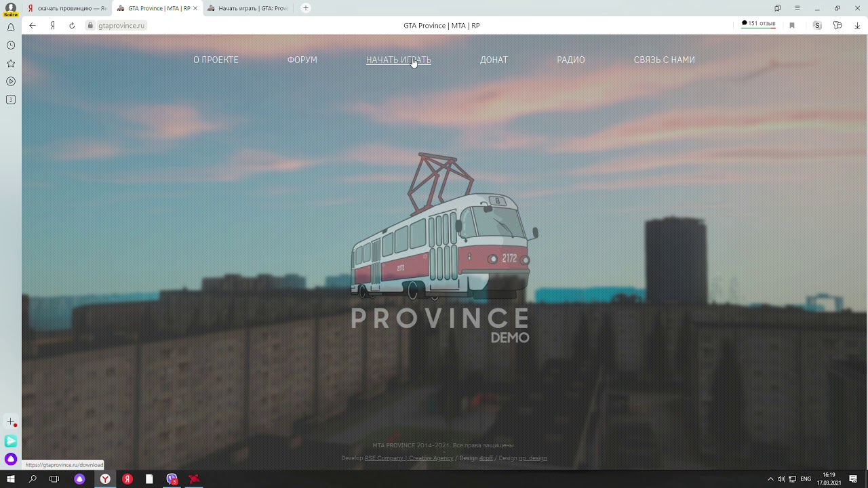Follow the 4roff design link
868x488 pixels.
coord(486,458)
